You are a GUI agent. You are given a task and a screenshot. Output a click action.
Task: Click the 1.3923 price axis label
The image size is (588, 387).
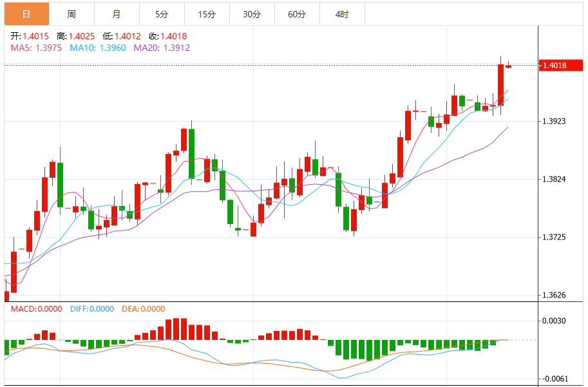[x=555, y=121]
